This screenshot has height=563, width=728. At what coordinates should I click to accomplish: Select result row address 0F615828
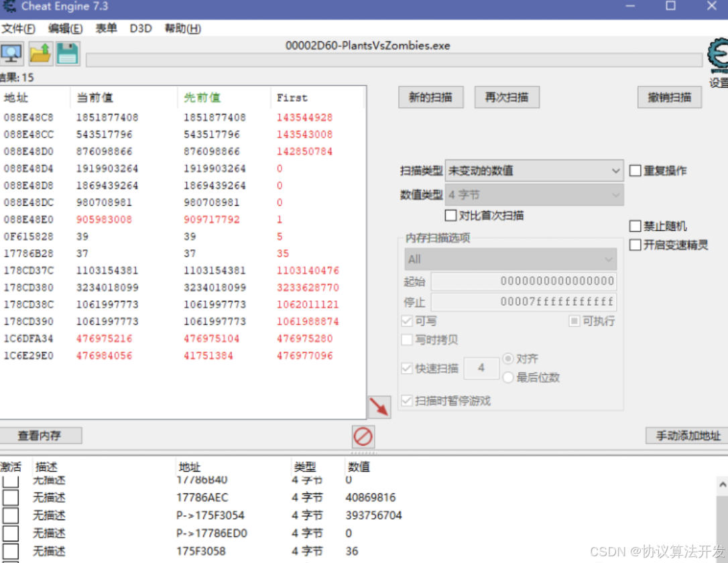[x=182, y=237]
